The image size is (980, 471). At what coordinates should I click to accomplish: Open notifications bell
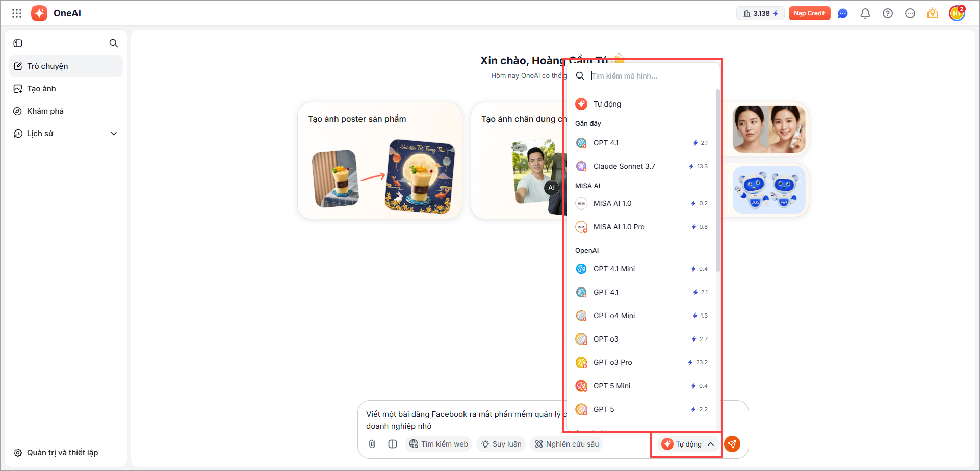click(865, 13)
